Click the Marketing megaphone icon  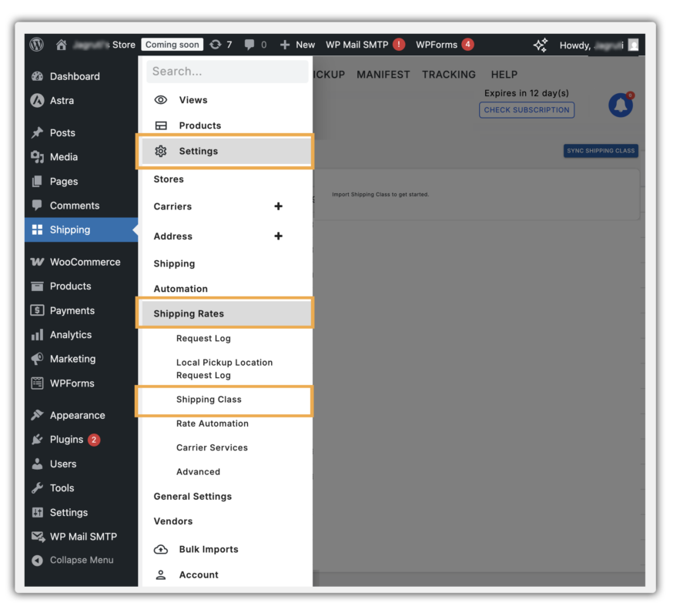point(37,359)
